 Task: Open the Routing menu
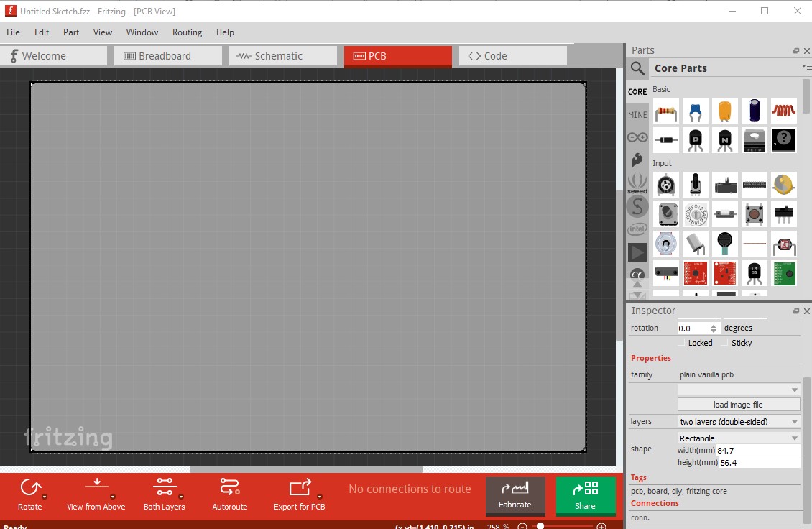pyautogui.click(x=187, y=32)
